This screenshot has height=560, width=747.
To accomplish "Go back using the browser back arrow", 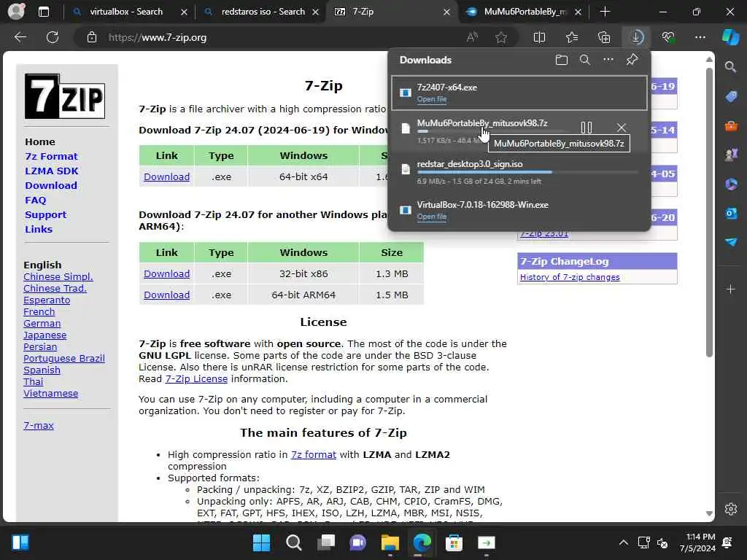I will click(x=20, y=37).
